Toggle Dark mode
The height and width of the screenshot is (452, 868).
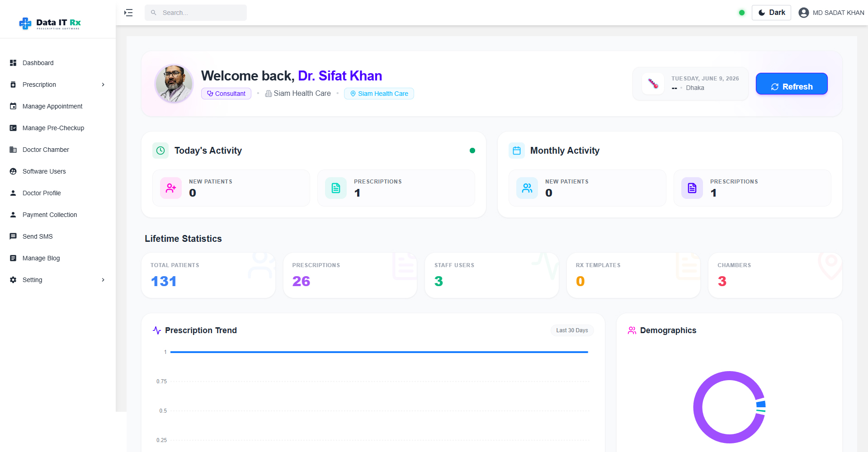[771, 13]
